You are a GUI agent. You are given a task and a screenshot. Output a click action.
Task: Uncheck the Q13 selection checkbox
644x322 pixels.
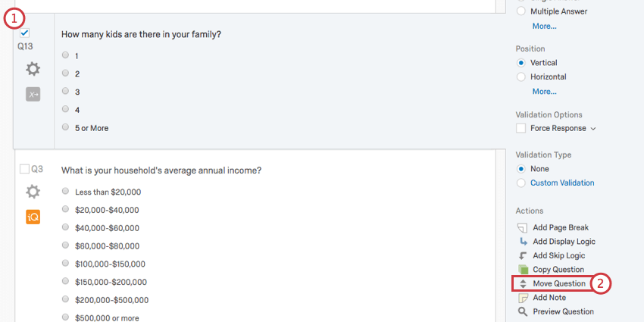(x=25, y=33)
